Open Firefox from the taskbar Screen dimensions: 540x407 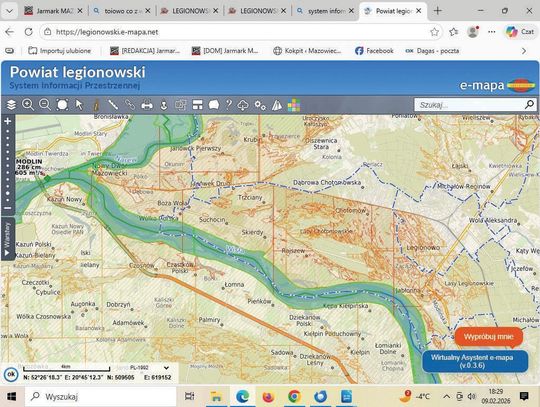coord(268,397)
